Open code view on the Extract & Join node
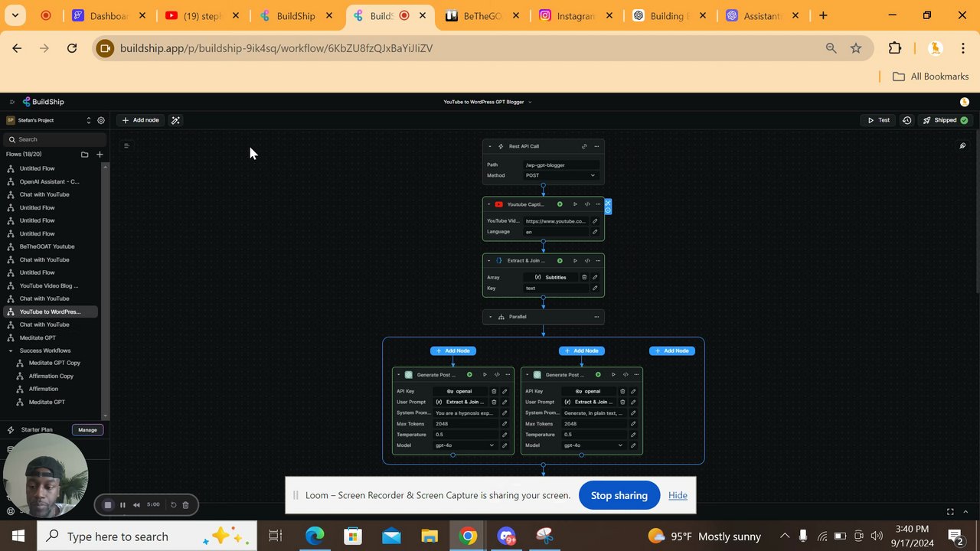The image size is (980, 551). [x=587, y=260]
